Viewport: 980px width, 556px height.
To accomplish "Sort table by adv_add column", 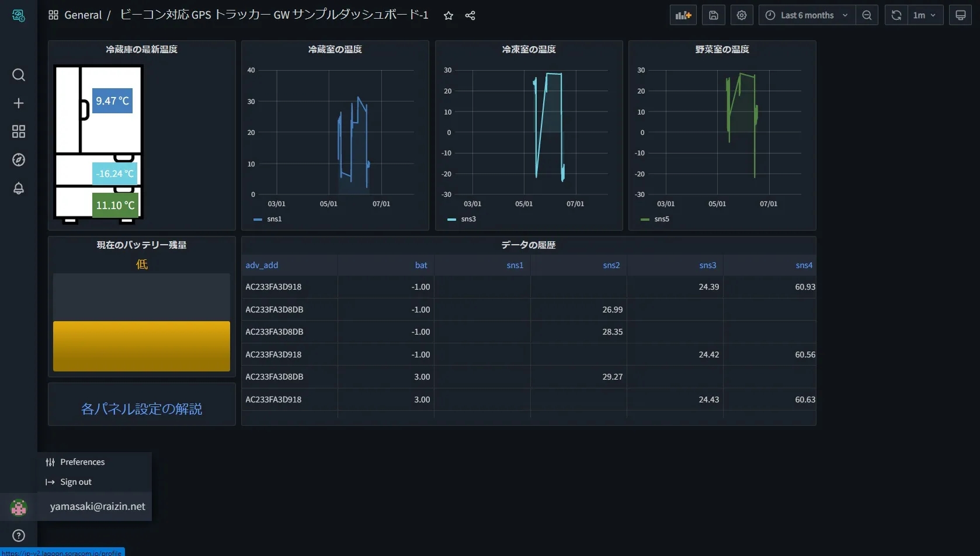I will coord(262,265).
